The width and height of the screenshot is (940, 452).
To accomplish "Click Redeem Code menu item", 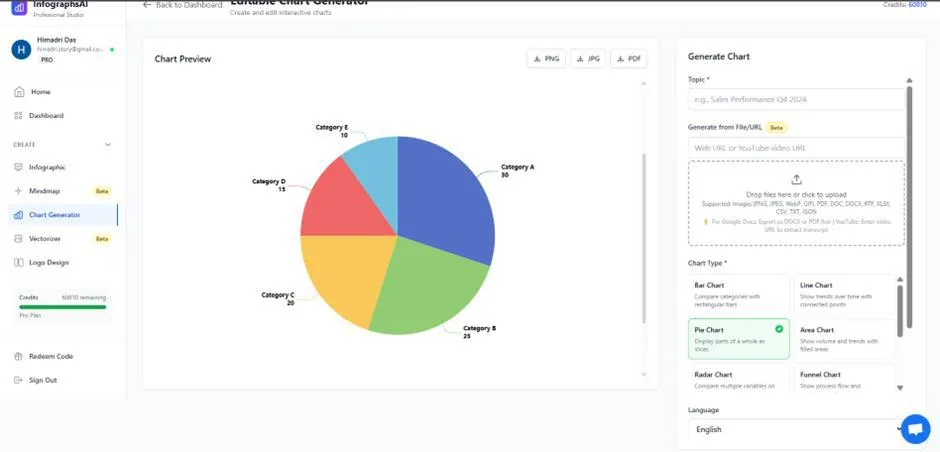I will pyautogui.click(x=50, y=356).
